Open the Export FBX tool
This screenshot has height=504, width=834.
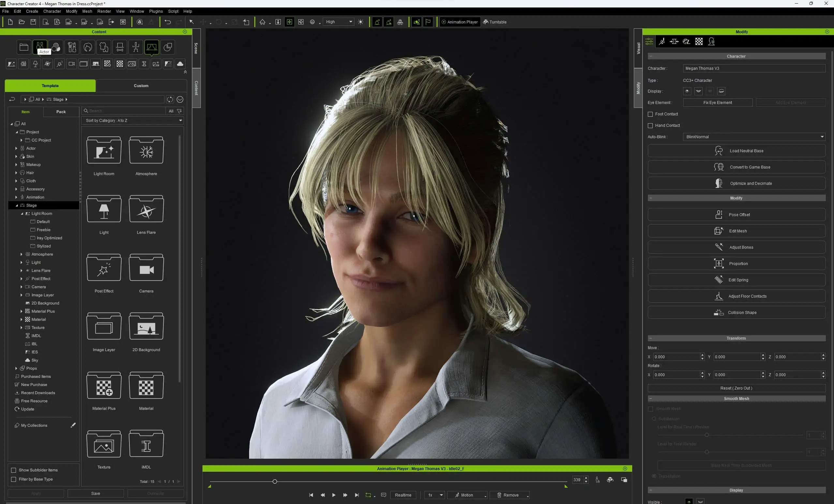(x=84, y=22)
